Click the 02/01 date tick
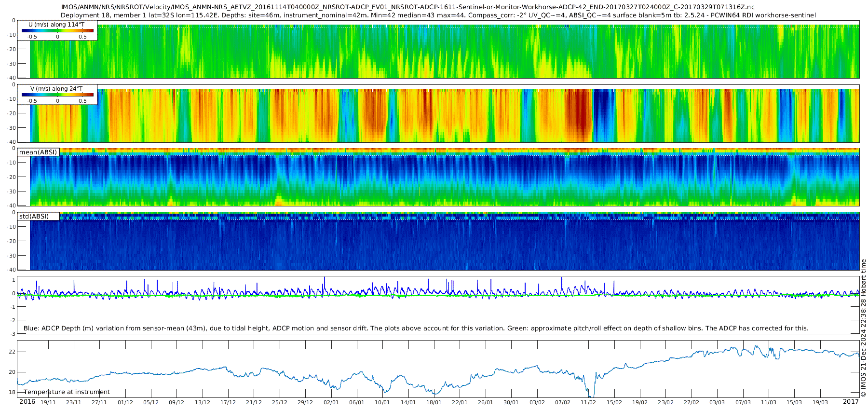 331,402
